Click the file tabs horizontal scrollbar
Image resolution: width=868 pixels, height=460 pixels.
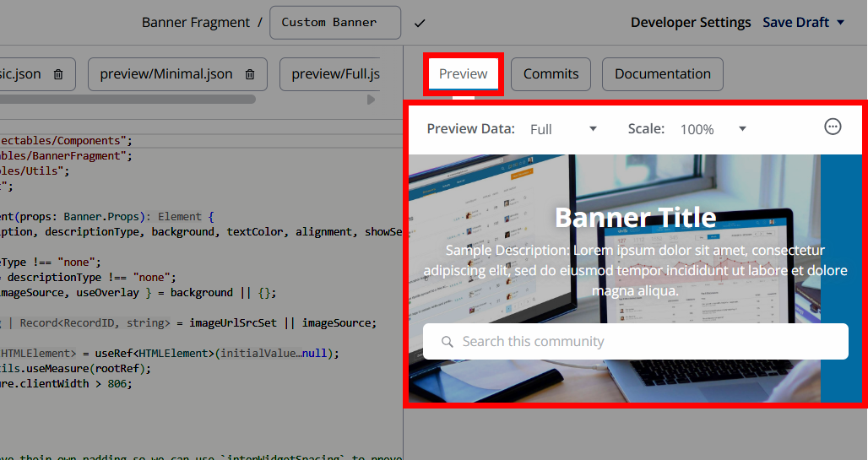pos(127,99)
